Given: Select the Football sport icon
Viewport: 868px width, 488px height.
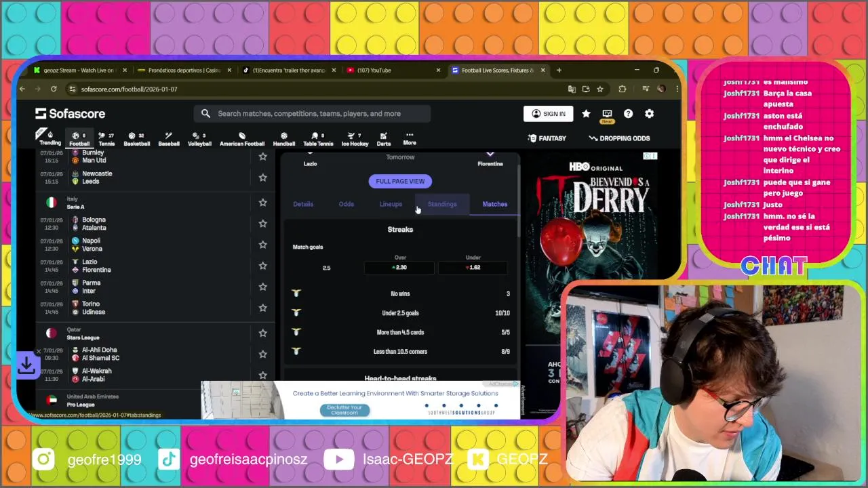Looking at the screenshot, I should tap(79, 138).
